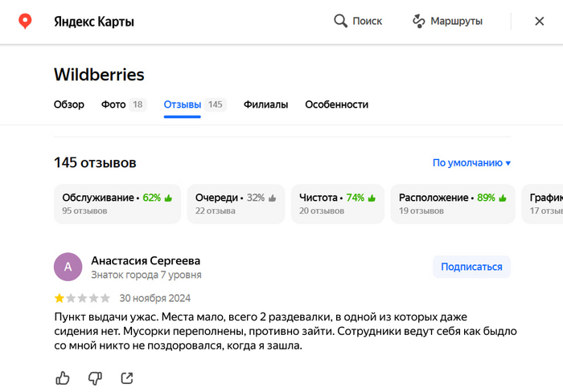Filter reviews by Обслуживание 62%

[x=117, y=203]
